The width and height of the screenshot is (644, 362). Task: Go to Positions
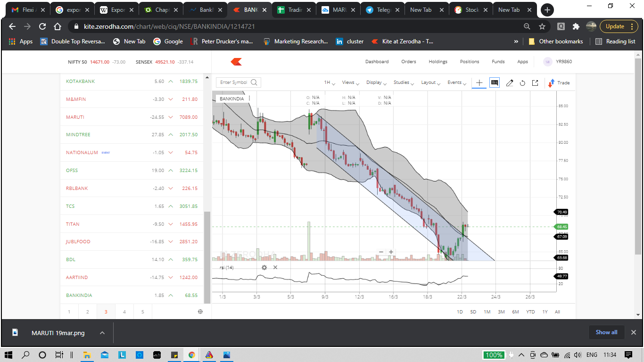470,62
